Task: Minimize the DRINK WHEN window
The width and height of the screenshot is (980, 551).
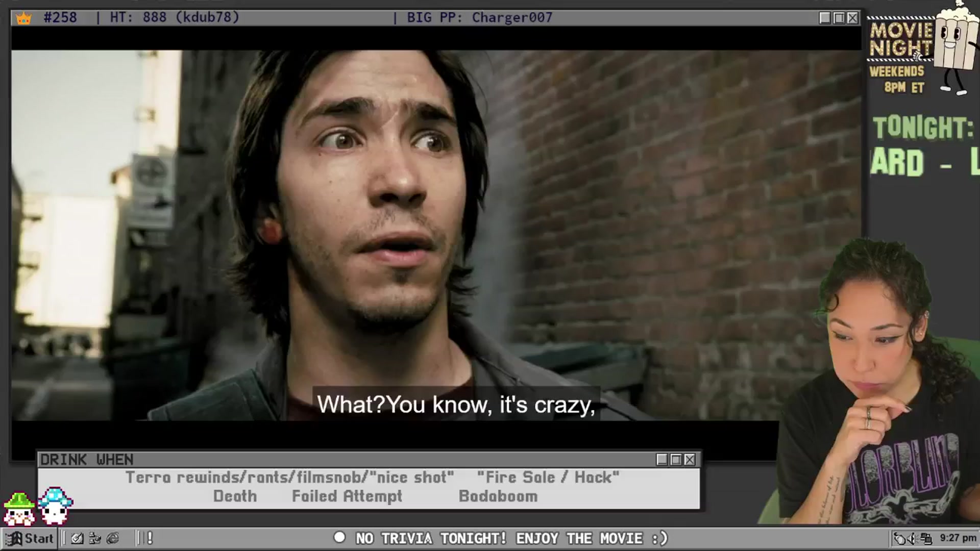Action: pos(662,460)
